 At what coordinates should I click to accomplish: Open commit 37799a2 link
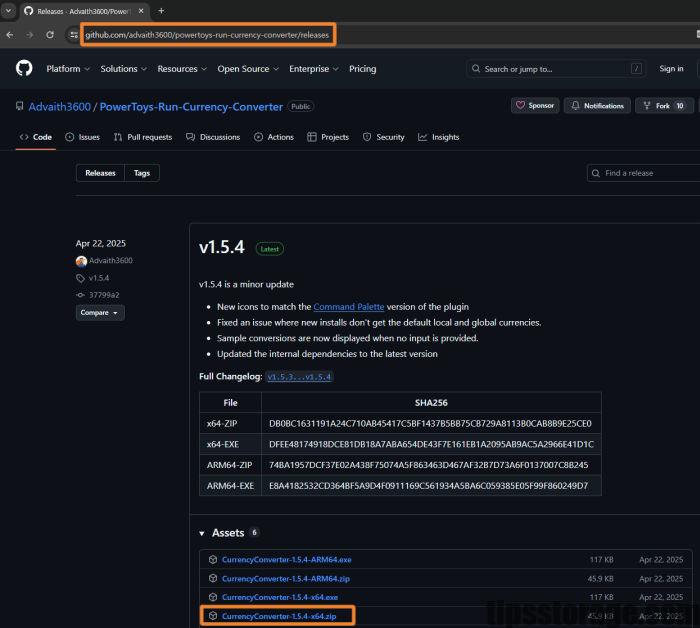coord(104,295)
